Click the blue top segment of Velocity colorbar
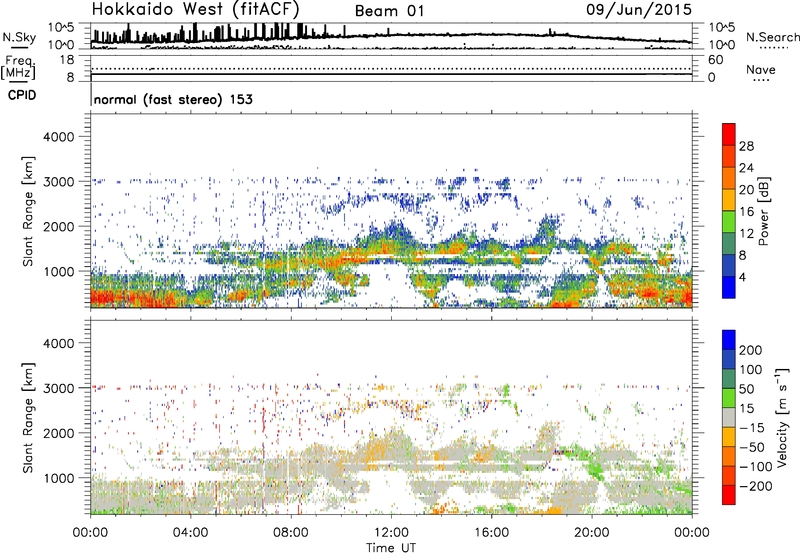This screenshot has width=800, height=554. tap(729, 340)
